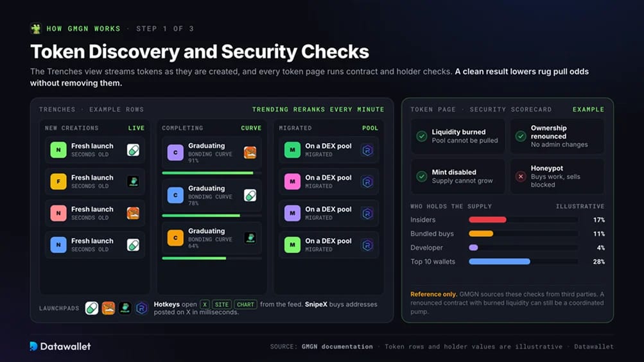Click the 28% Top 10 wallets value

coord(599,262)
